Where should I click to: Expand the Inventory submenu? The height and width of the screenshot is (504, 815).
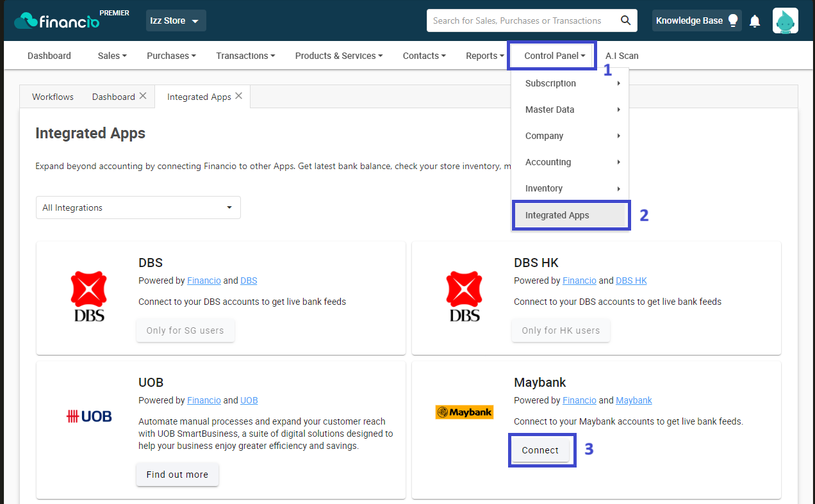click(570, 188)
